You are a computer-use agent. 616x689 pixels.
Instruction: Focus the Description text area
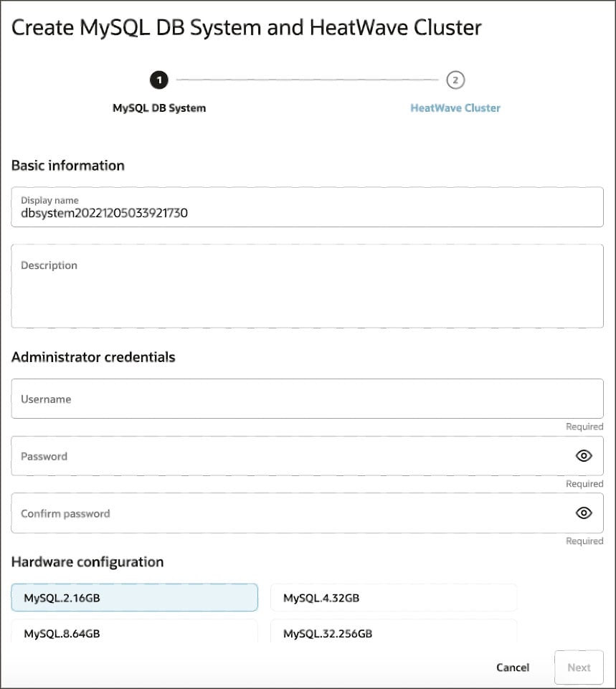point(307,285)
